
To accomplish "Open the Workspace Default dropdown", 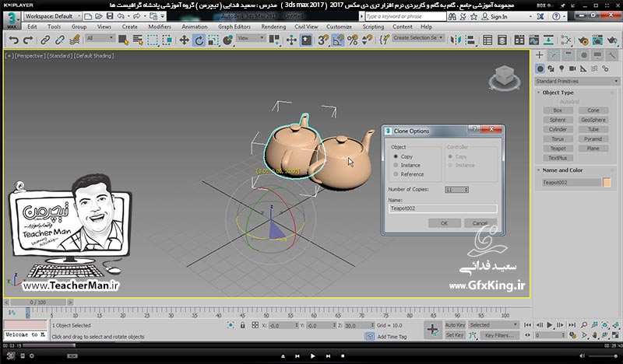I will pos(52,16).
